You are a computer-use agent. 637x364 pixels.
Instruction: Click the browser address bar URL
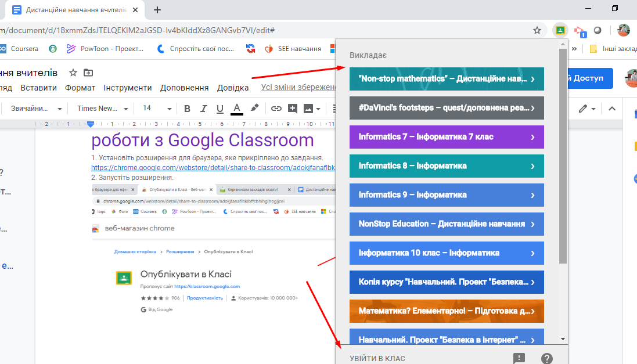(138, 30)
